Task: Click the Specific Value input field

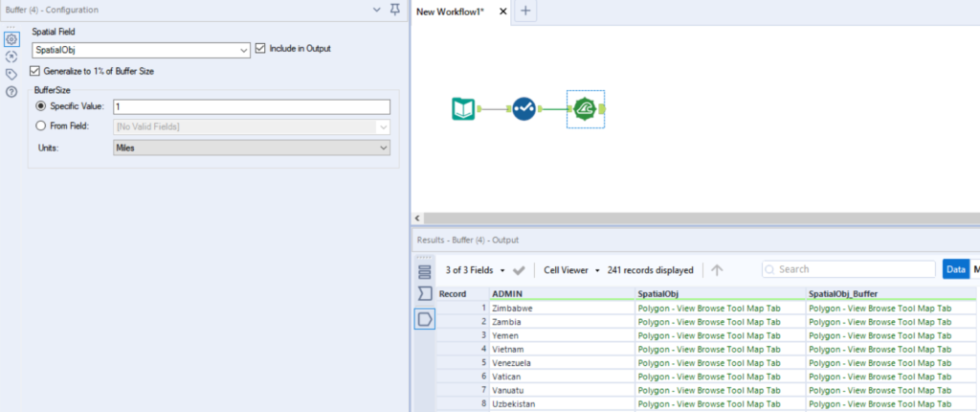Action: tap(251, 106)
